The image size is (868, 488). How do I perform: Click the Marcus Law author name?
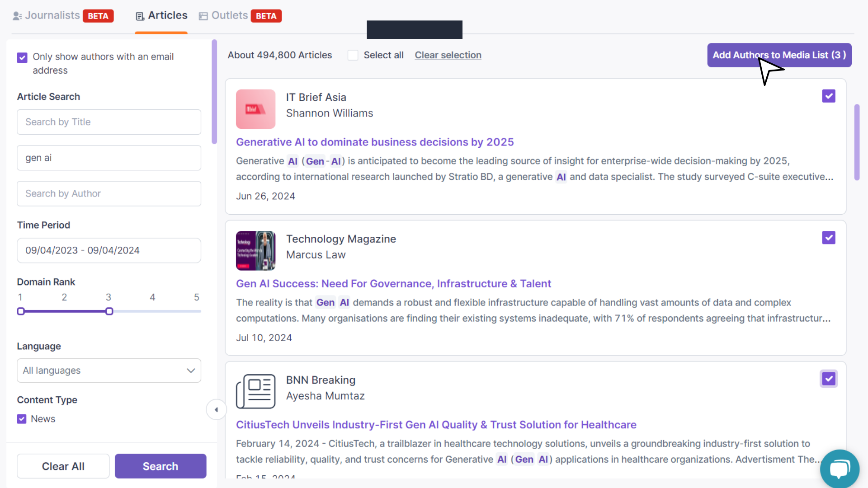point(316,255)
